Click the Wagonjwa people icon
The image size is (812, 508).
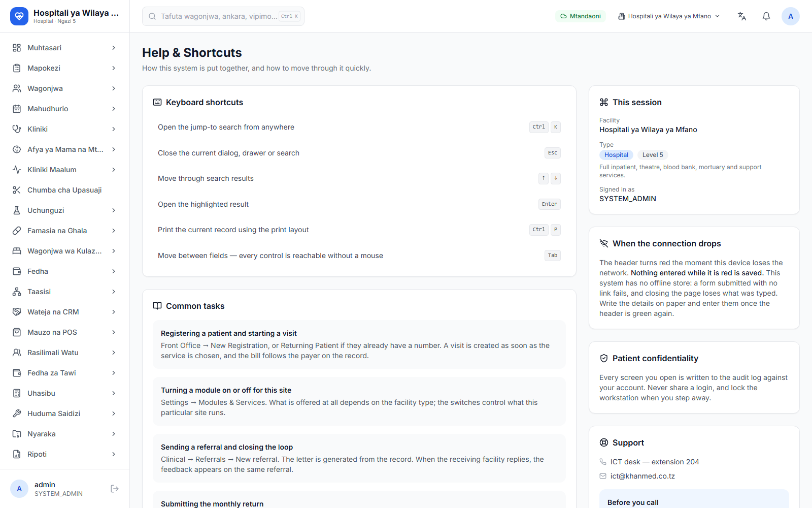click(x=17, y=88)
